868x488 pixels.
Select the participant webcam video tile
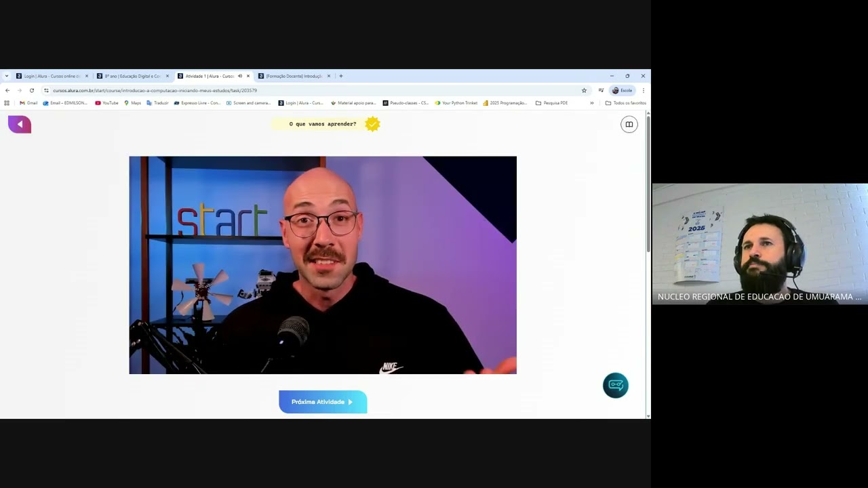[x=759, y=244]
